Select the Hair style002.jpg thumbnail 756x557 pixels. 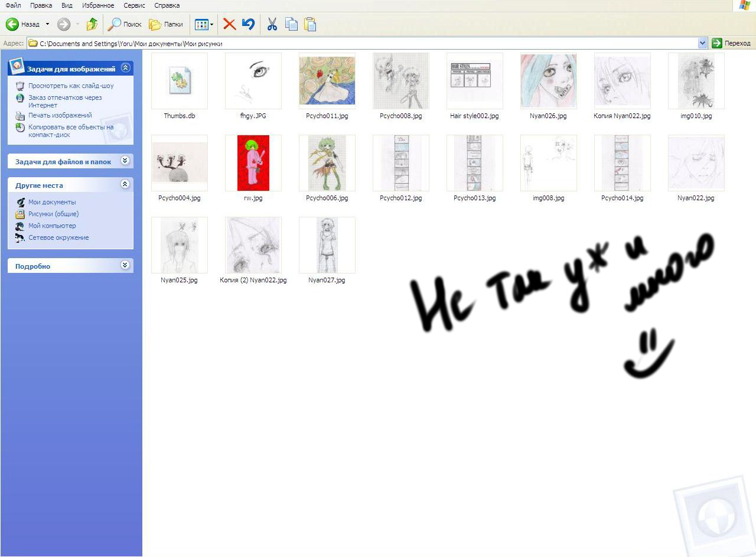(475, 81)
